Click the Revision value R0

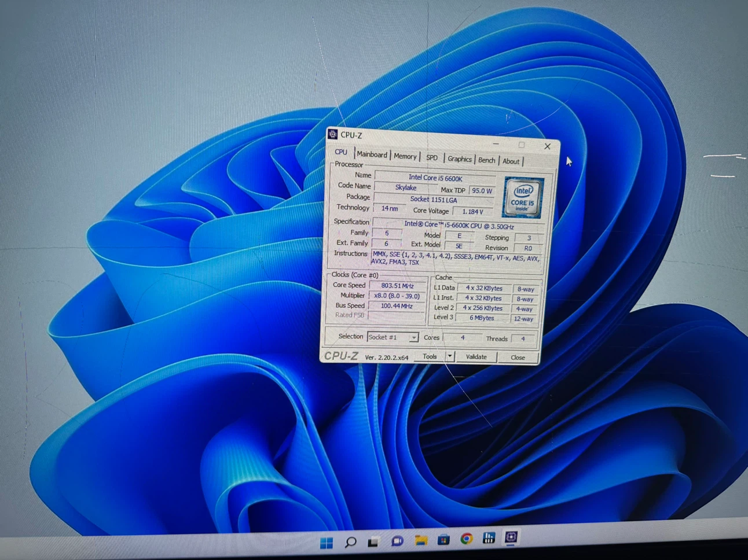[528, 248]
